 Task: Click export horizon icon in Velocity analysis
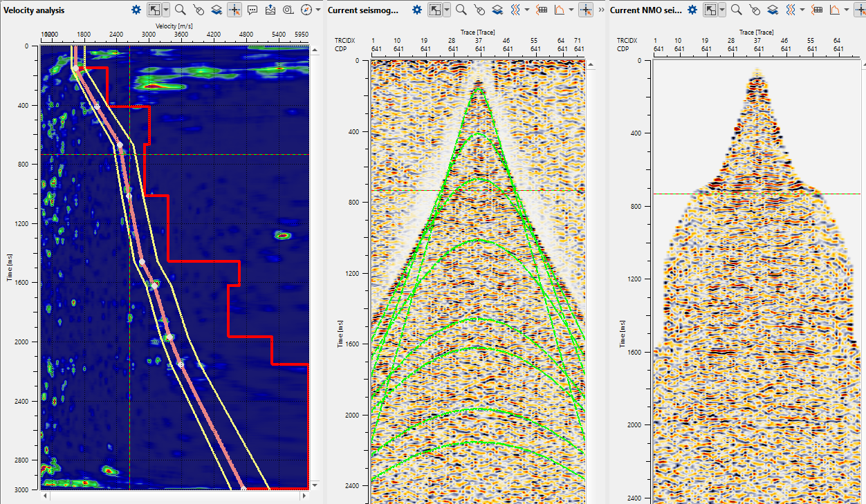[270, 10]
